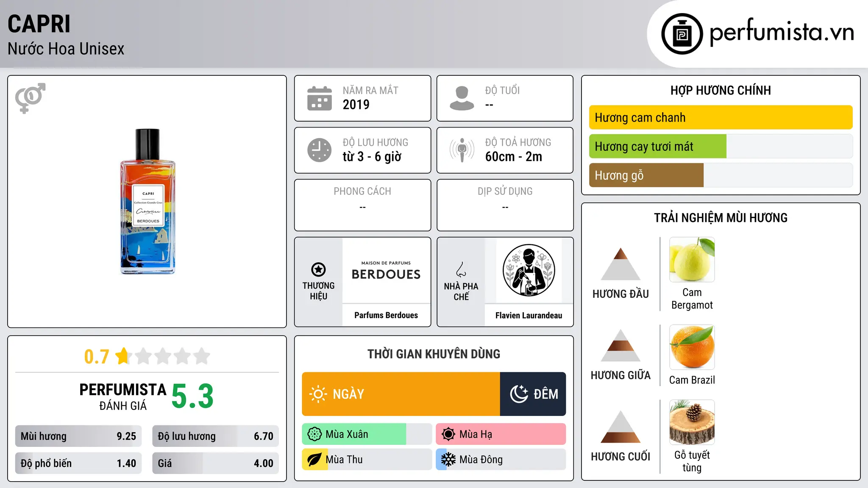868x488 pixels.
Task: Click the calendar icon beside Năm ra mắt
Action: pos(320,98)
